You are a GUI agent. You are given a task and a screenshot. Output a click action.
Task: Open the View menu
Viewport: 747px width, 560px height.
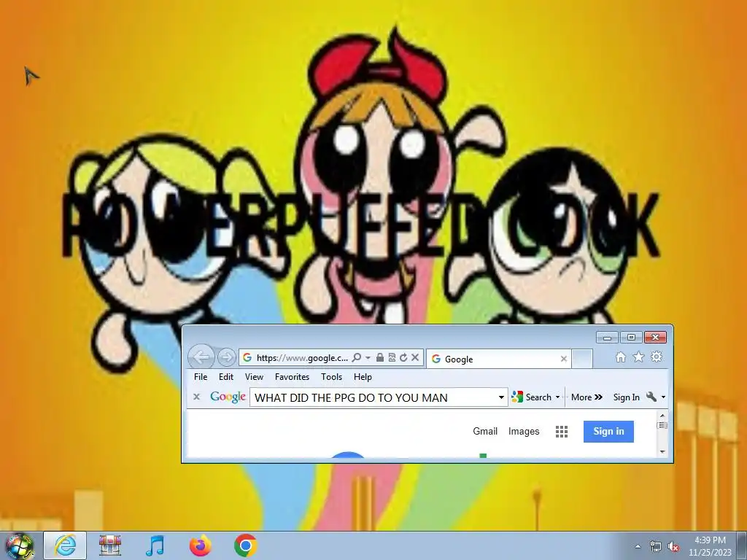click(x=254, y=377)
